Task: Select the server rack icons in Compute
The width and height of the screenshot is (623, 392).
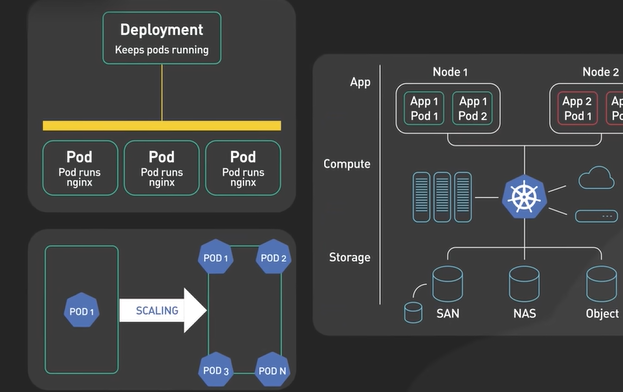Action: (x=442, y=197)
